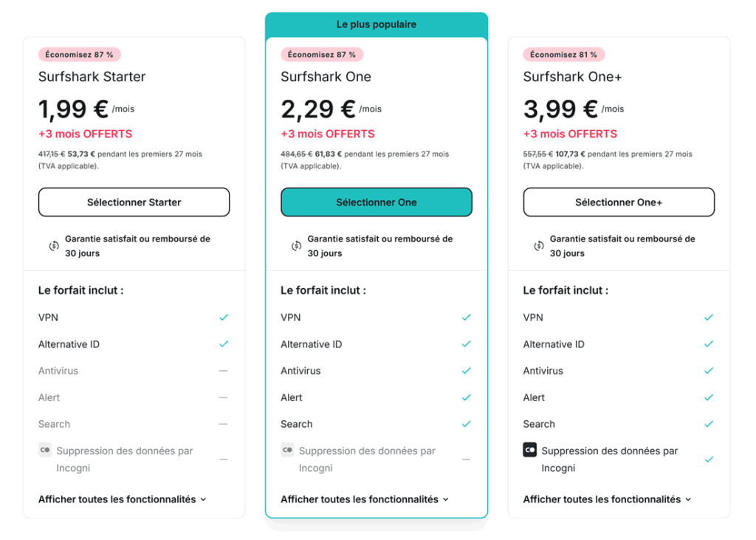Click Incogni icon in Starter plan
This screenshot has height=540, width=756.
pos(45,450)
